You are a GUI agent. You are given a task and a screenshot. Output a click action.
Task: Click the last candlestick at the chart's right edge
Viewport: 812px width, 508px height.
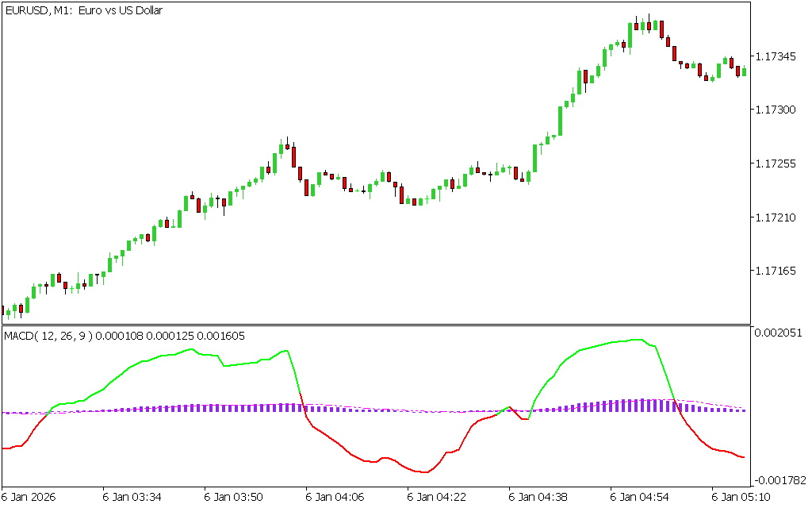(744, 71)
